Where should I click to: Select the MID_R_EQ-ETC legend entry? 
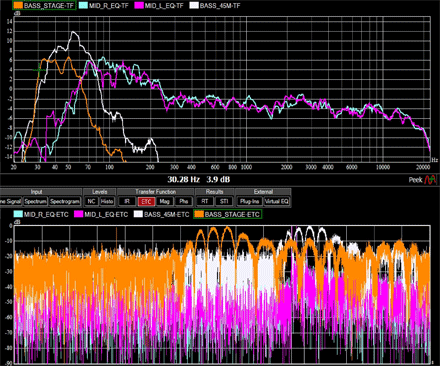[x=41, y=214]
